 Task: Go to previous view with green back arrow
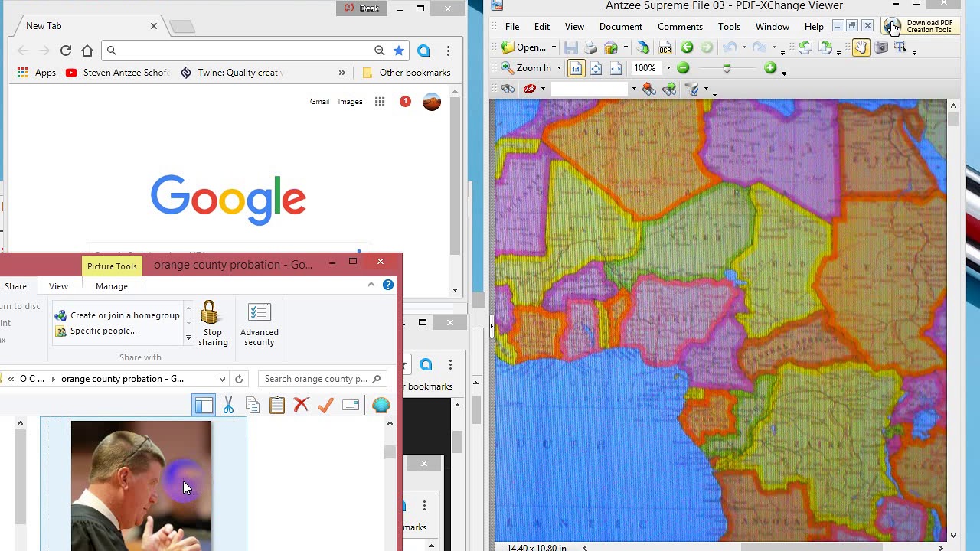point(687,47)
